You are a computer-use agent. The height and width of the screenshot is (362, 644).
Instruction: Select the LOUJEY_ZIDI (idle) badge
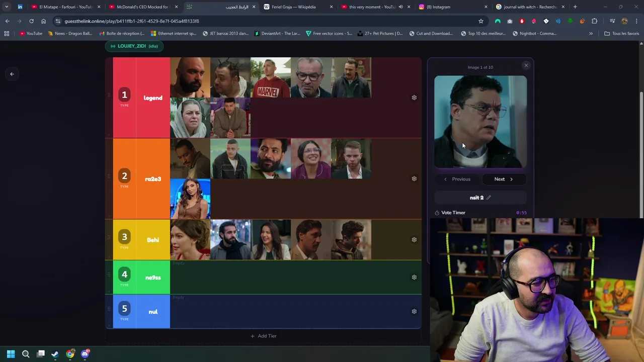[134, 46]
